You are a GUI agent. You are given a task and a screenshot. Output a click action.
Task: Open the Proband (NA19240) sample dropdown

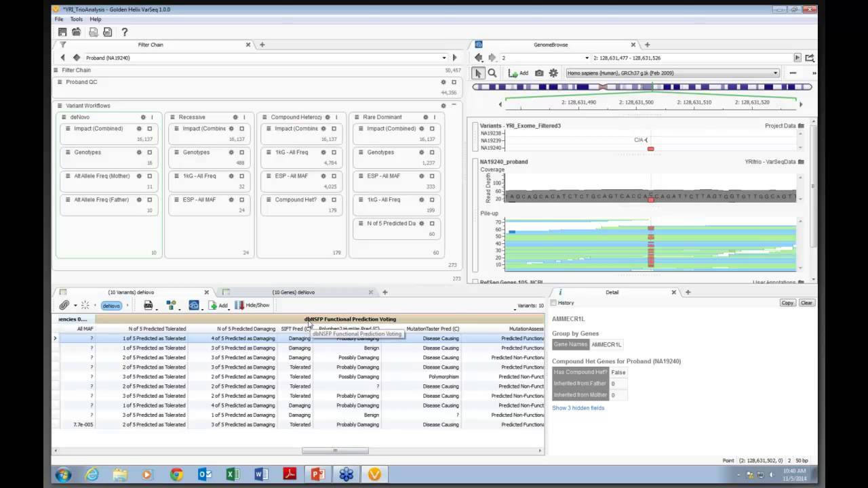265,58
